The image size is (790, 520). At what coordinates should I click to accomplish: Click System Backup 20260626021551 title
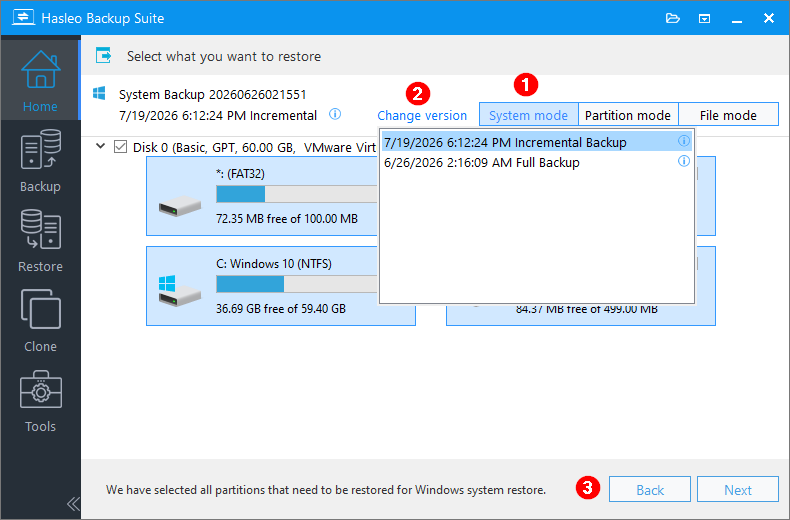[x=213, y=94]
